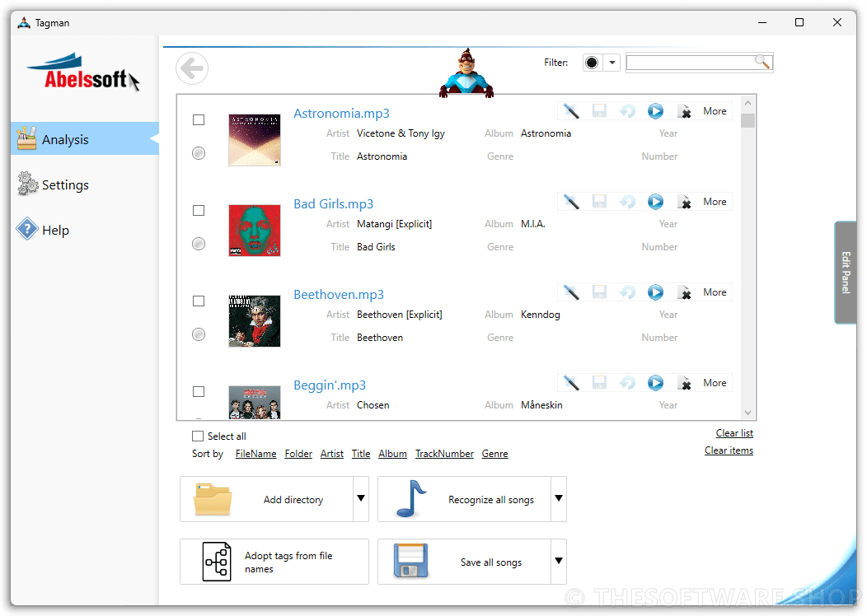867x616 pixels.
Task: Click the undo arrow for Bad Girls.mp3
Action: click(627, 202)
